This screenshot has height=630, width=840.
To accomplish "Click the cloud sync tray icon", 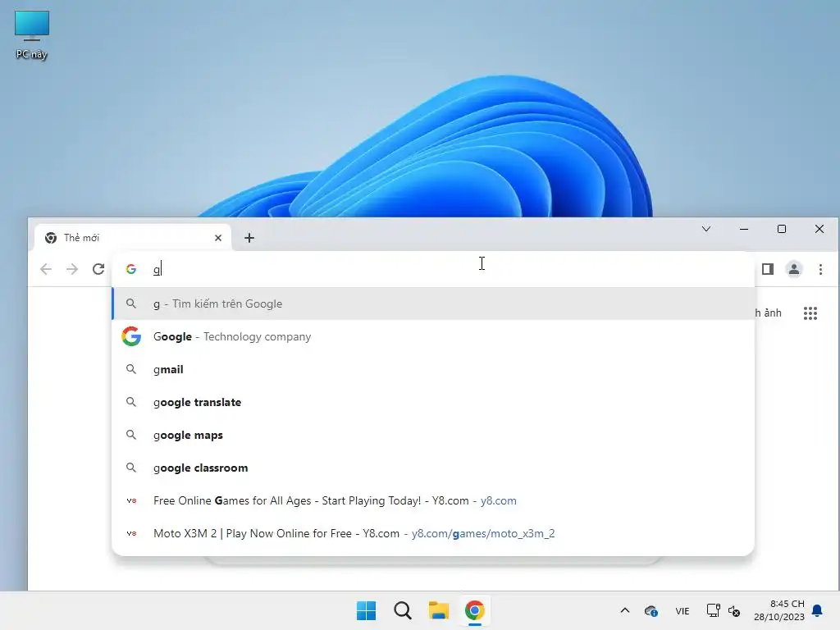I will click(651, 610).
